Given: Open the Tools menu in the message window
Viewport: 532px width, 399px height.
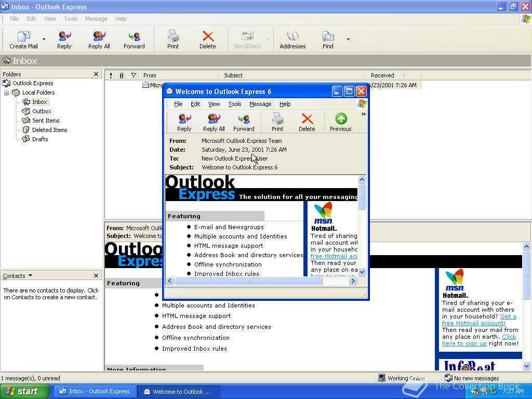Looking at the screenshot, I should (x=235, y=104).
